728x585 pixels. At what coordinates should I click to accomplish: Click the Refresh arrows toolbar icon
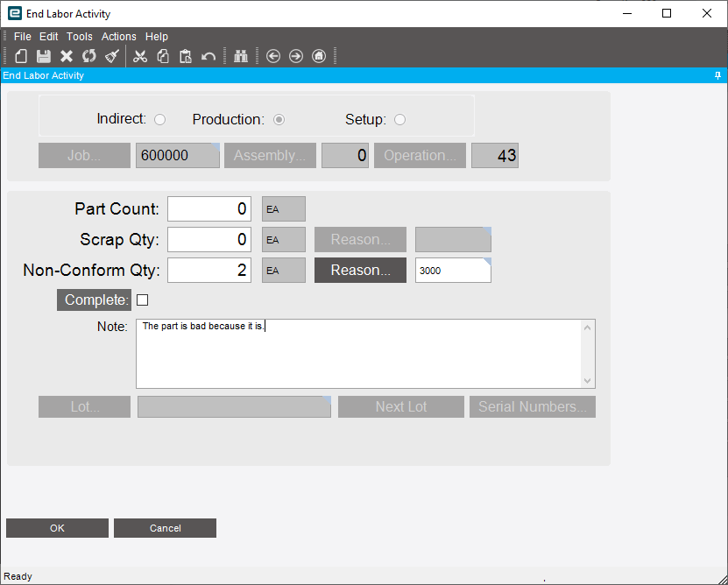[89, 56]
